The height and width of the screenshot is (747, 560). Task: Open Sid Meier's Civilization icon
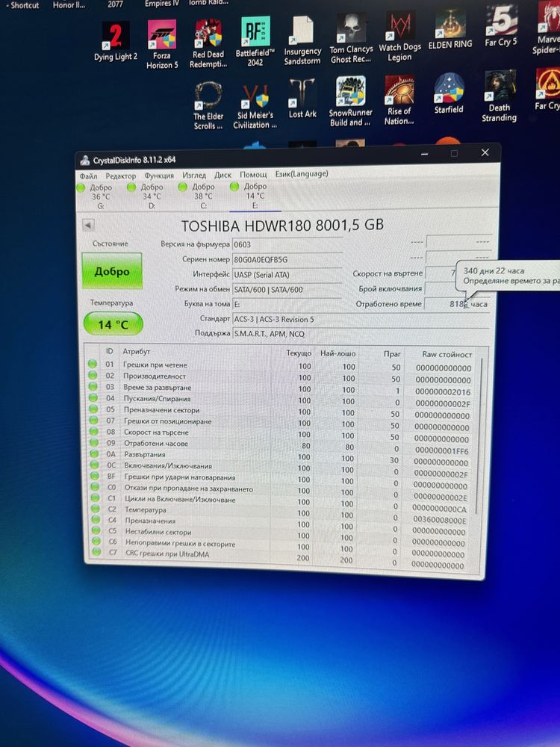pos(255,106)
